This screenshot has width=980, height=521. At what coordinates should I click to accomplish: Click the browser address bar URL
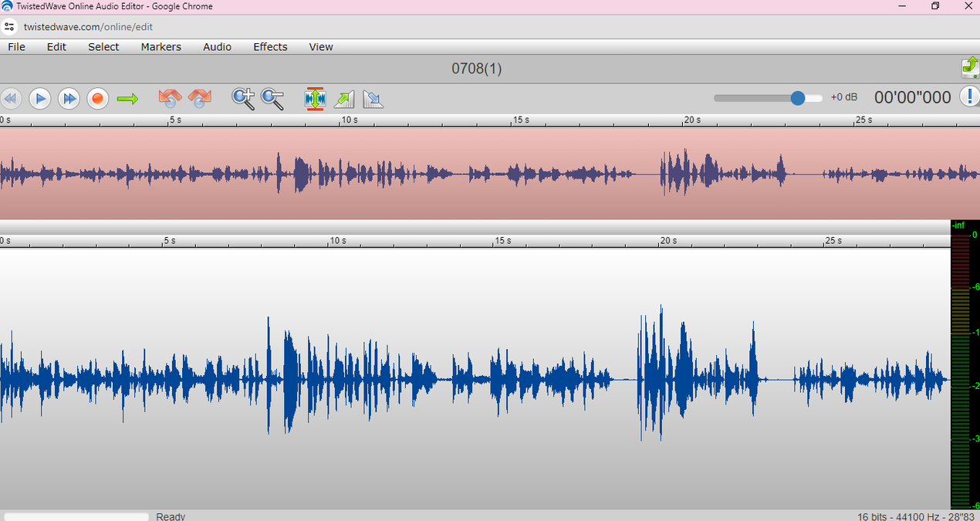[x=88, y=26]
